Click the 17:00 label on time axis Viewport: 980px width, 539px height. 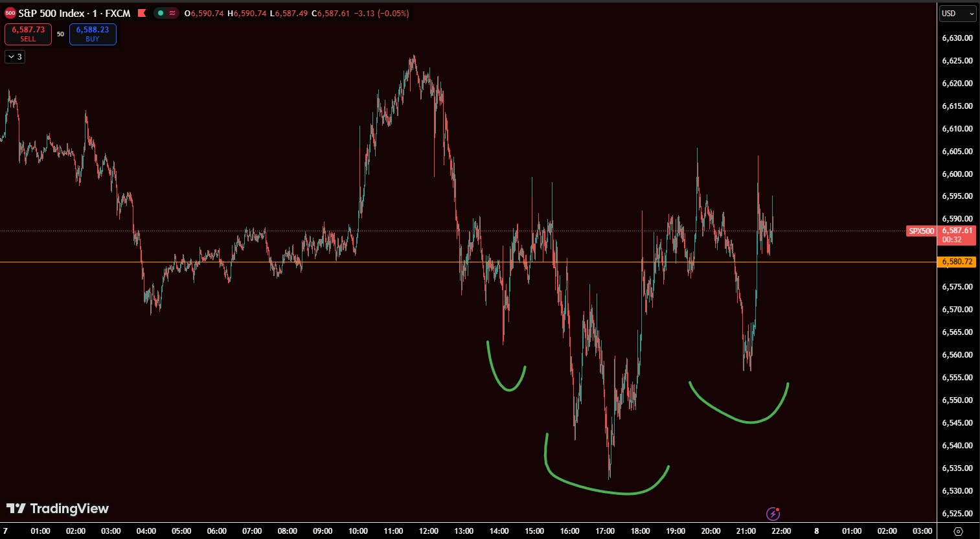[605, 531]
